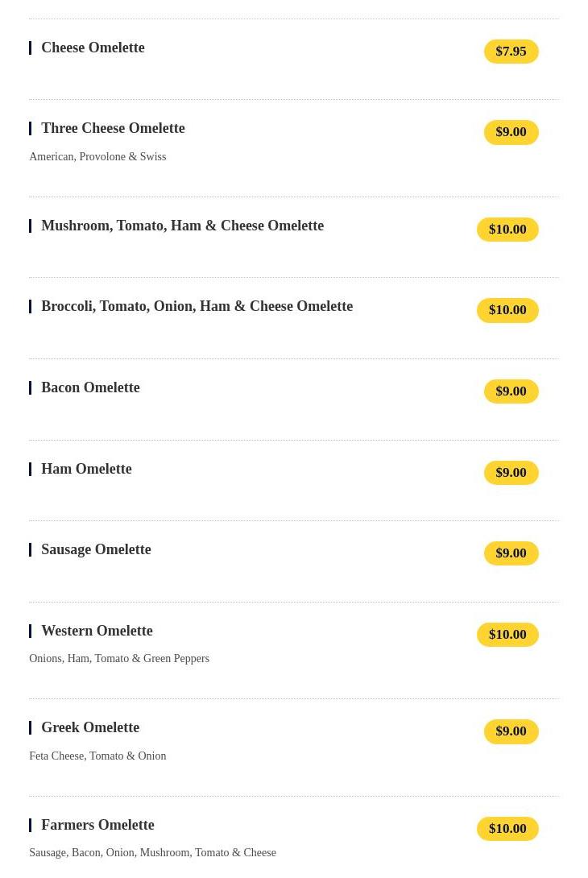Select the $7.95 price badge
The image size is (588, 878).
[x=511, y=52]
